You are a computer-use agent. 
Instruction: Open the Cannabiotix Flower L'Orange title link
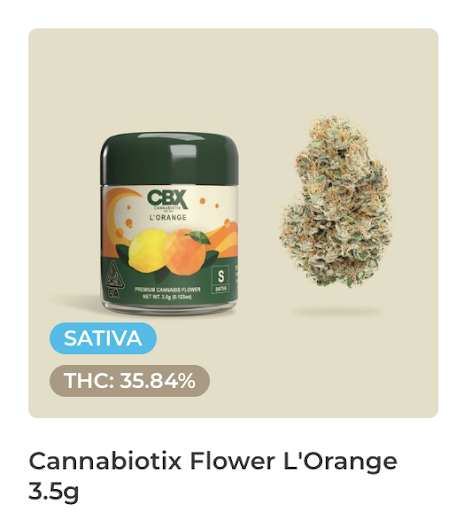(213, 475)
